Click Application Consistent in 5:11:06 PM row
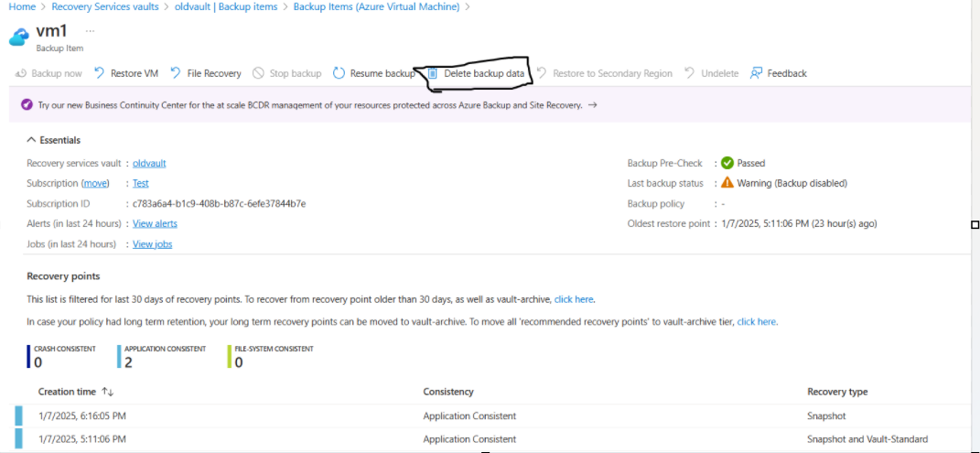 click(470, 438)
